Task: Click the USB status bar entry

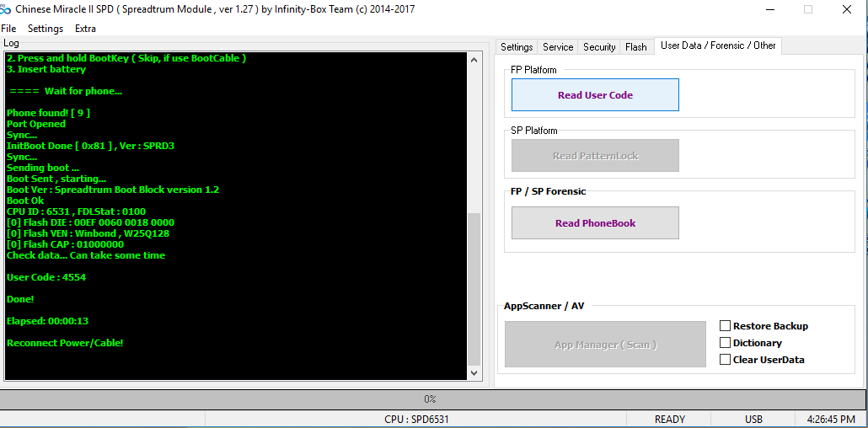Action: pyautogui.click(x=753, y=419)
